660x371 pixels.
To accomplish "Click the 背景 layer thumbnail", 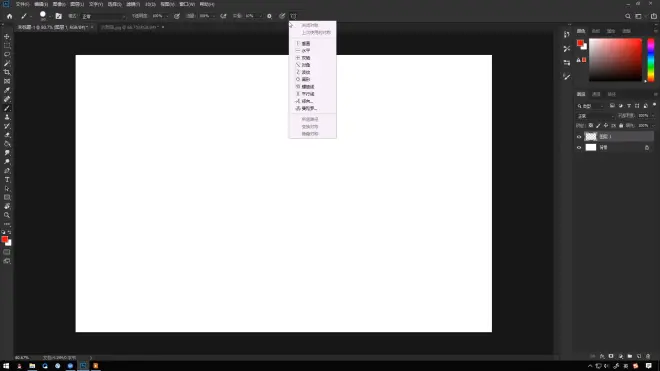I will [591, 147].
